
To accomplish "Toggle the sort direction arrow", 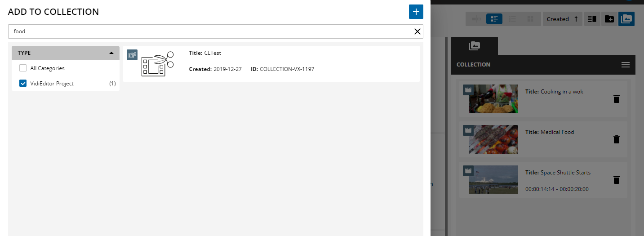I will [x=576, y=19].
